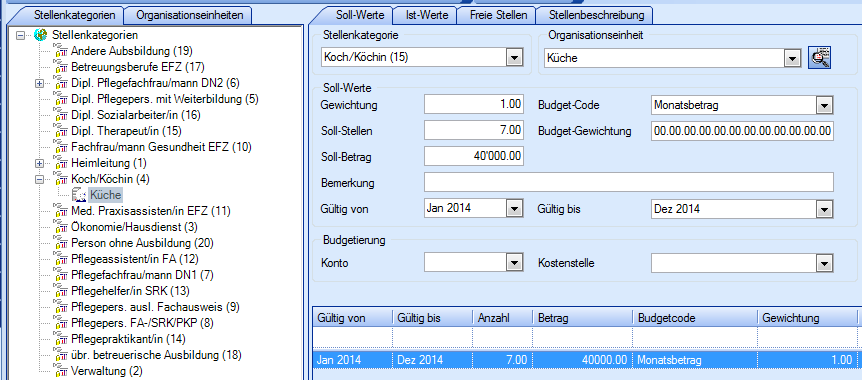Sort by Budgetcode column header
Viewport: 862px width, 380px height.
click(695, 318)
